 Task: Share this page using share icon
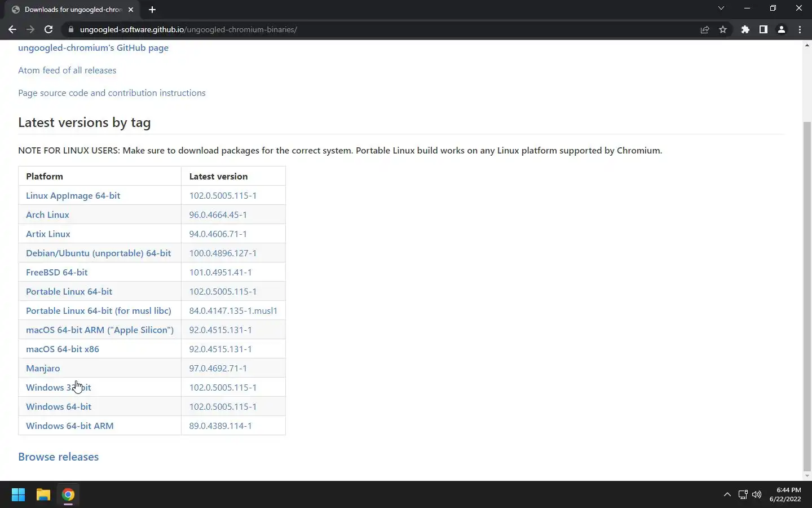click(705, 29)
